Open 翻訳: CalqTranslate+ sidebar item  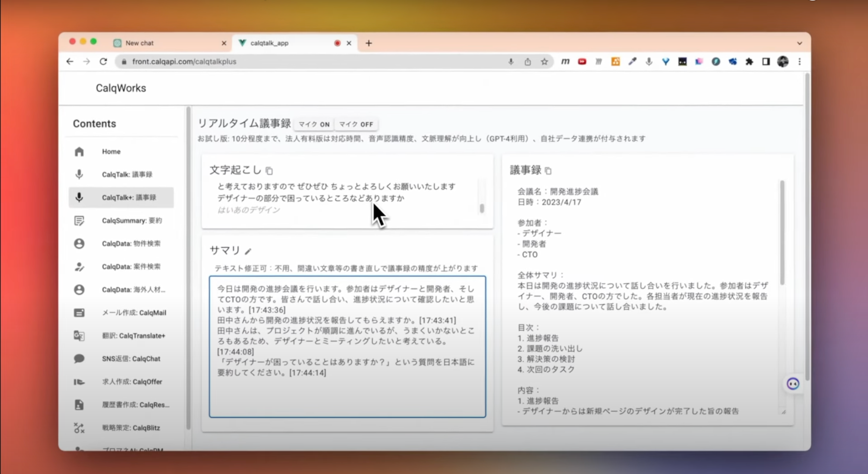click(134, 336)
